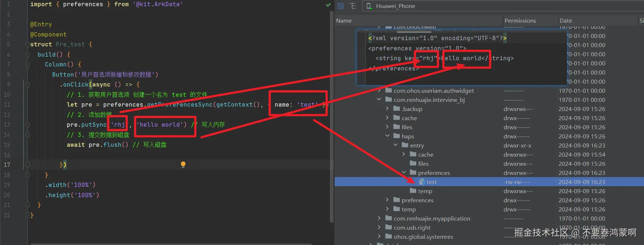Toggle code fold marker at build() line
The image size is (644, 245).
pos(27,54)
